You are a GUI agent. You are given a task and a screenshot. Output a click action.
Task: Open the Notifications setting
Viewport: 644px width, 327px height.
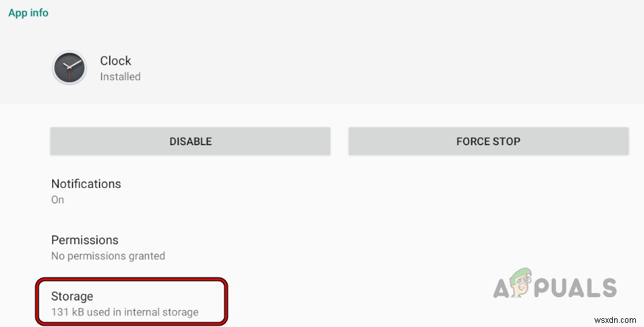86,184
